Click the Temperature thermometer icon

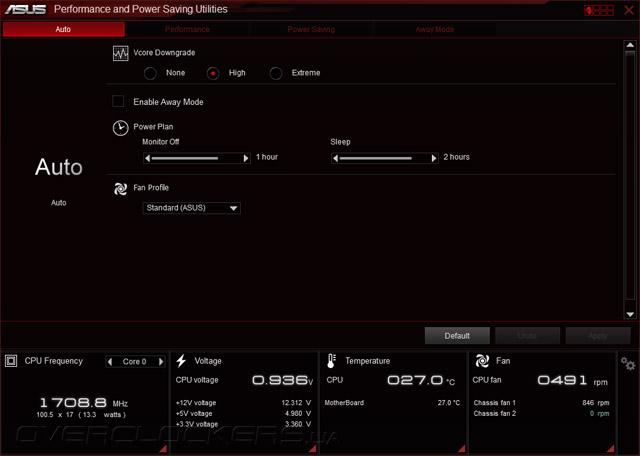pyautogui.click(x=331, y=361)
